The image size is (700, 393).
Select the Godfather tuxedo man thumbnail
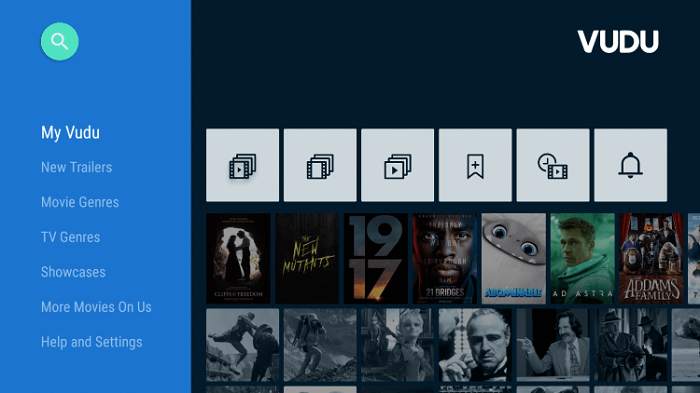(x=475, y=345)
